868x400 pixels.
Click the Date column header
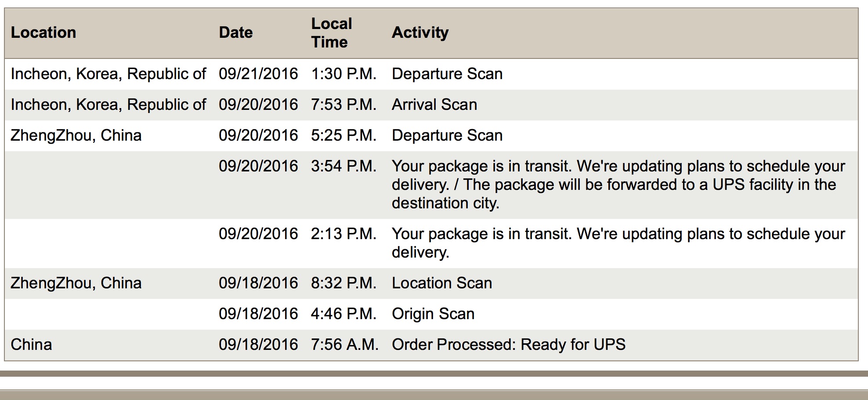pyautogui.click(x=236, y=33)
